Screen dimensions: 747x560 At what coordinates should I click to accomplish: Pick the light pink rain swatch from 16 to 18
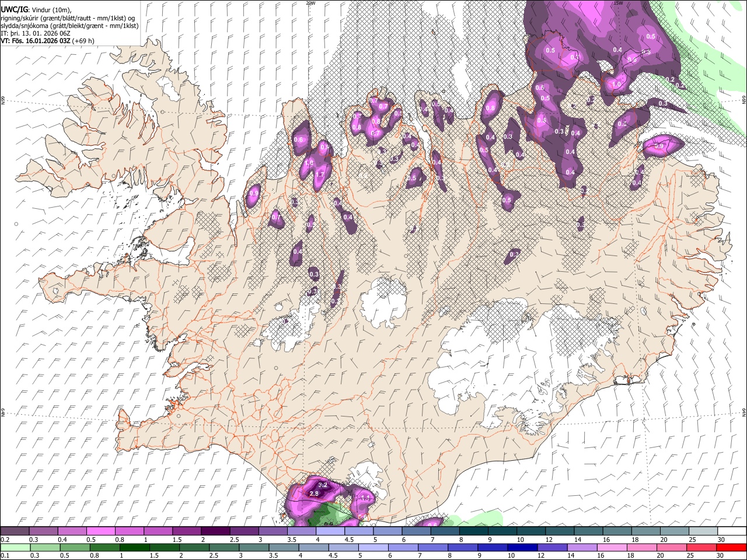(612, 547)
